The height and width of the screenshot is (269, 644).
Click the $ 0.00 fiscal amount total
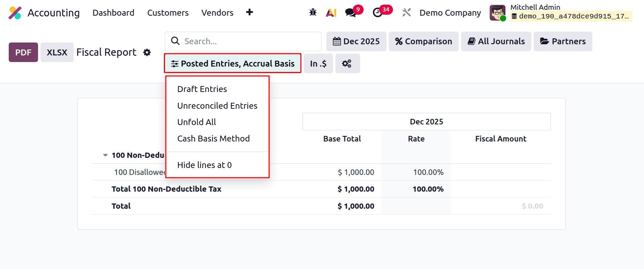pos(532,206)
